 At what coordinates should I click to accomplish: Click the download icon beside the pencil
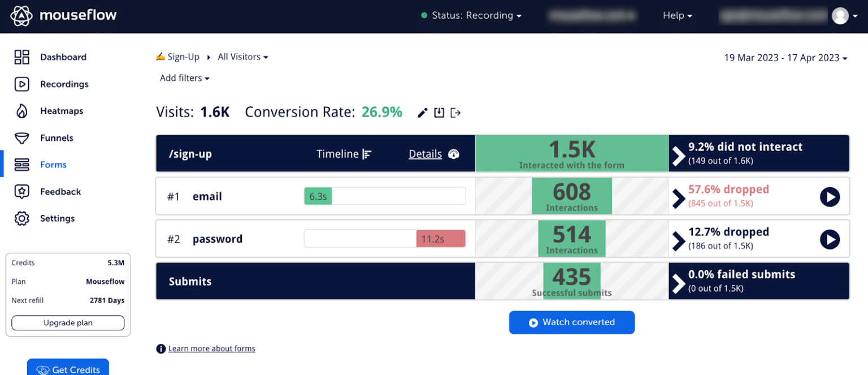[x=439, y=113]
